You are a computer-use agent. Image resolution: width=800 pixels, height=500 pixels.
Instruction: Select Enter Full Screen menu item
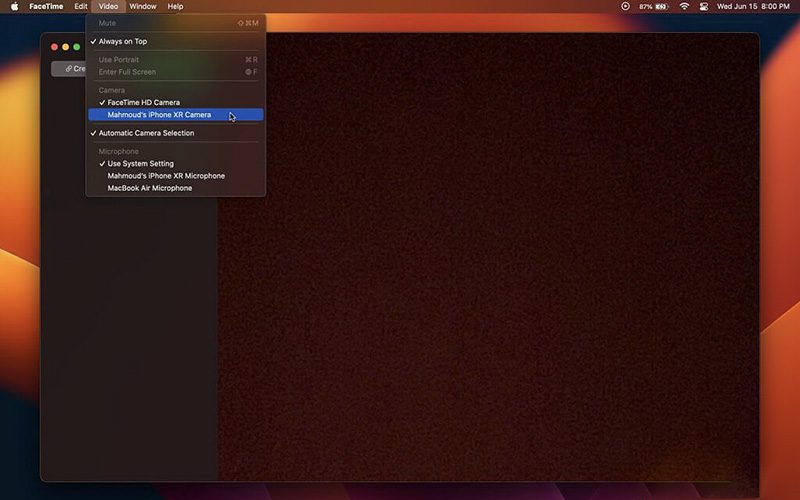176,72
